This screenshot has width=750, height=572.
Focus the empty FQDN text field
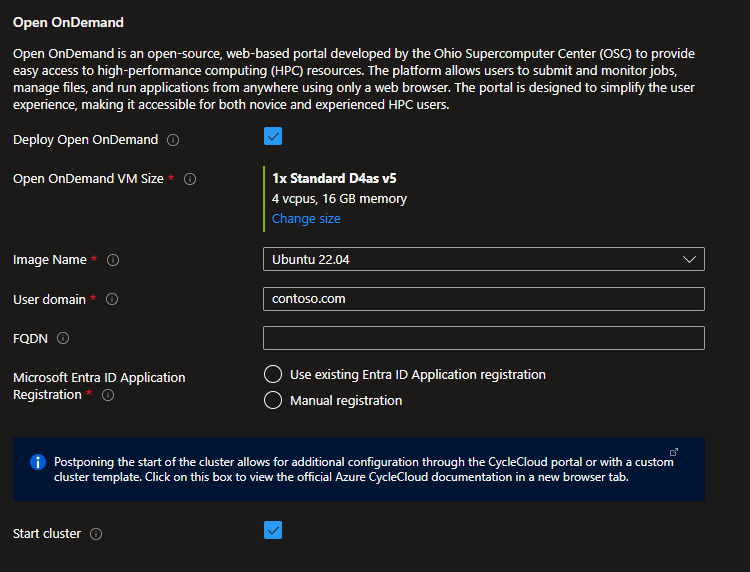483,338
